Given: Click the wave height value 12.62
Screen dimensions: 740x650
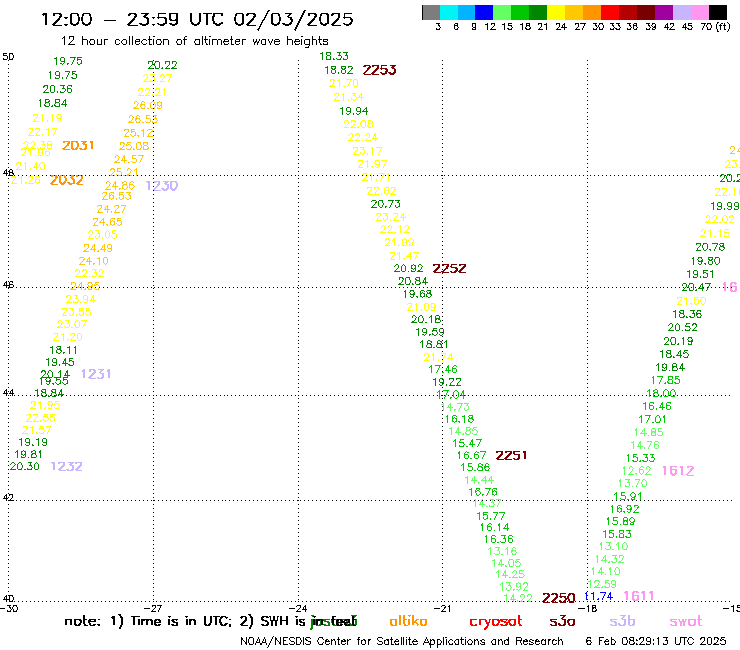Looking at the screenshot, I should [637, 471].
